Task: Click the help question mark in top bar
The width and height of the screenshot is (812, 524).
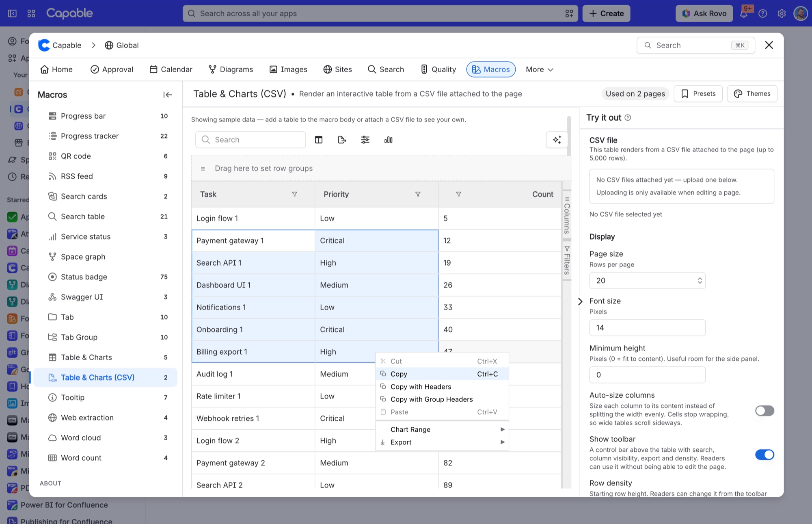Action: (x=763, y=13)
